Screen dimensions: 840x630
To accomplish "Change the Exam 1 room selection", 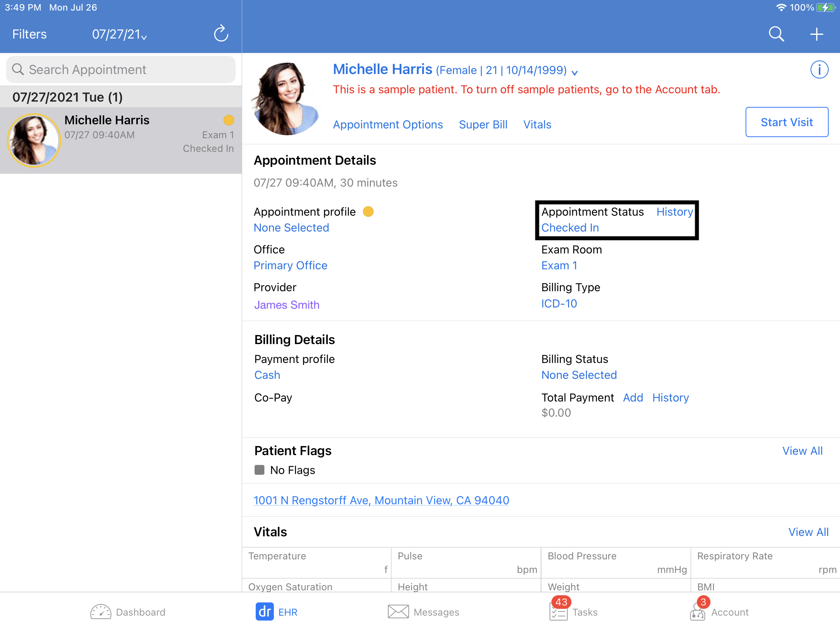I will [x=559, y=266].
